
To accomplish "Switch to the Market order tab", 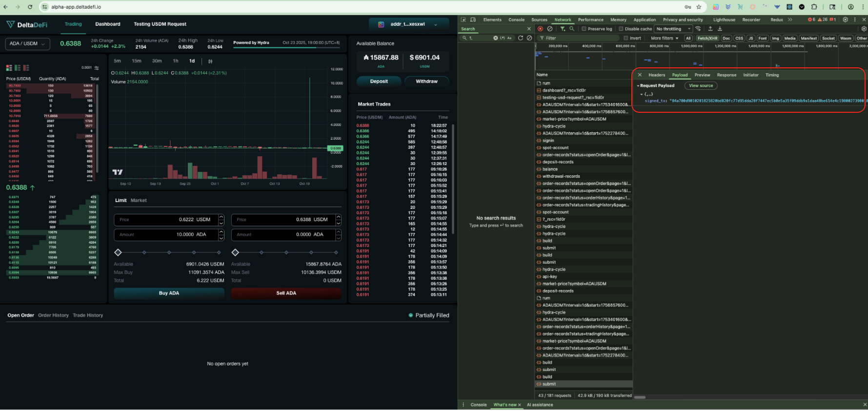I will (139, 201).
